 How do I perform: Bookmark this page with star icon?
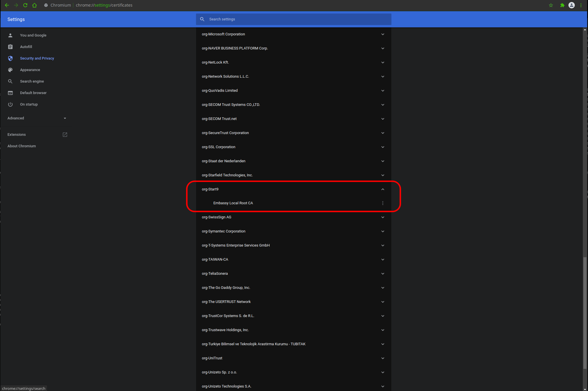click(551, 5)
